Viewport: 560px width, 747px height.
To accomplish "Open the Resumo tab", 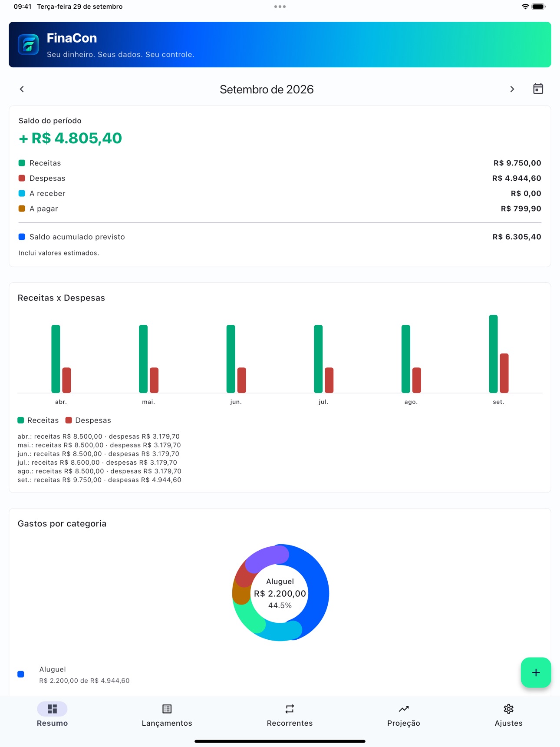I will click(52, 715).
